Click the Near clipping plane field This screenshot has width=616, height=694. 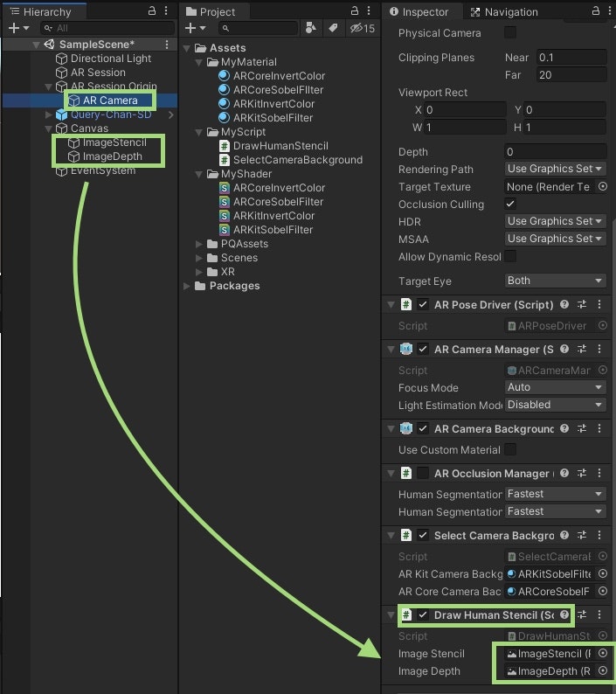pos(571,58)
